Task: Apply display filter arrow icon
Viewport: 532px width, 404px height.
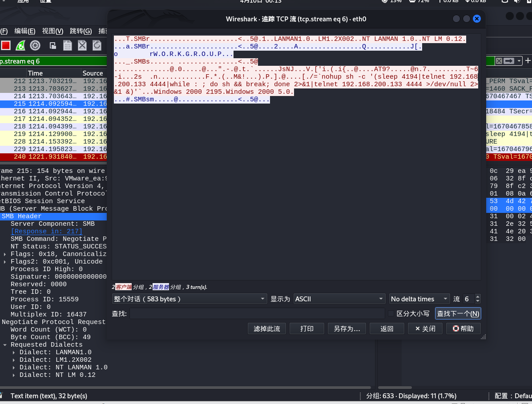Action: point(508,61)
